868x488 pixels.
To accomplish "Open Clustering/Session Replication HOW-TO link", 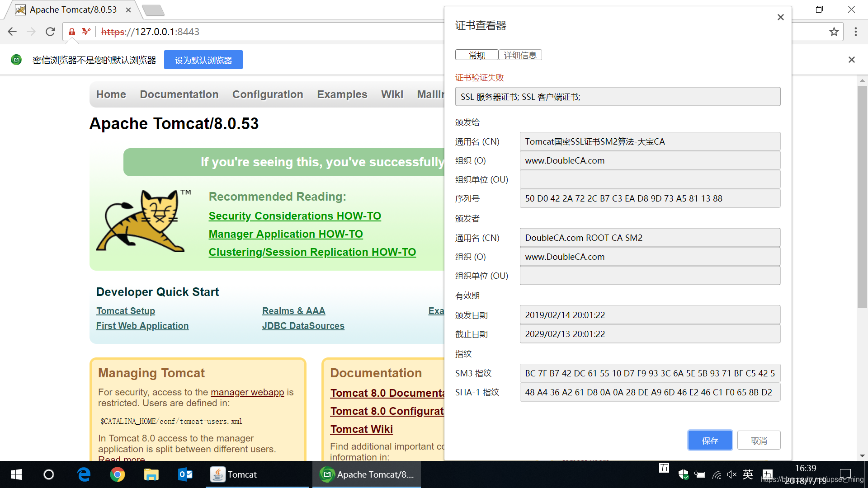I will (312, 252).
